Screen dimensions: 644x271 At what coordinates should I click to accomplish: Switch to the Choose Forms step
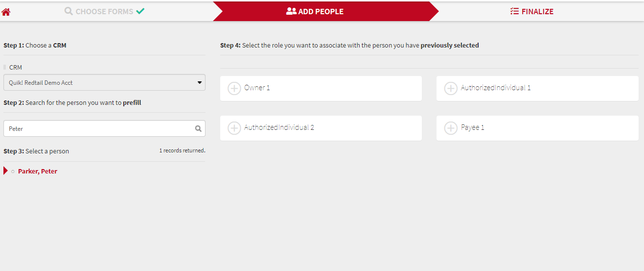tap(105, 11)
